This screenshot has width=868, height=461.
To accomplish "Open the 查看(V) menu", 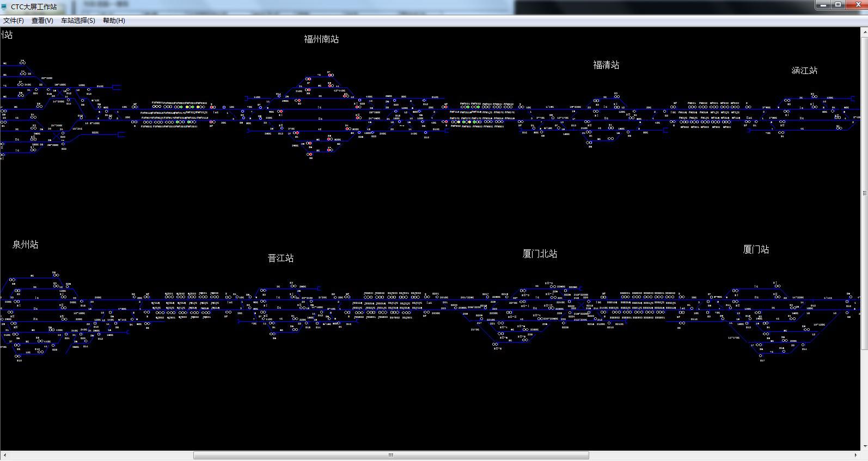I will click(42, 21).
